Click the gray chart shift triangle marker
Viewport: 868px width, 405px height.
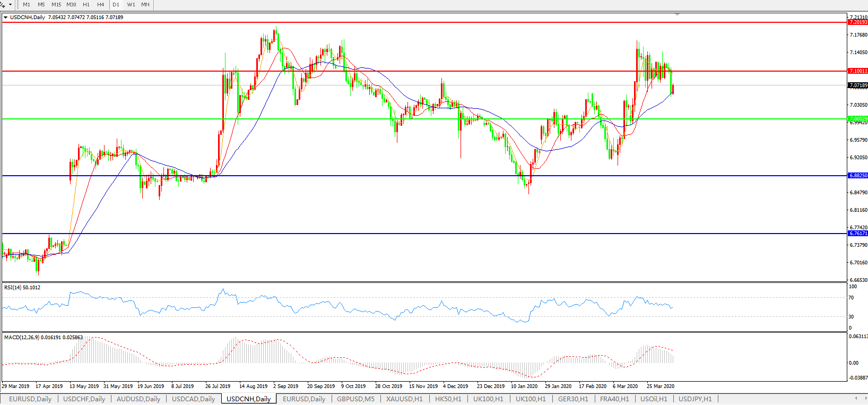pyautogui.click(x=678, y=14)
